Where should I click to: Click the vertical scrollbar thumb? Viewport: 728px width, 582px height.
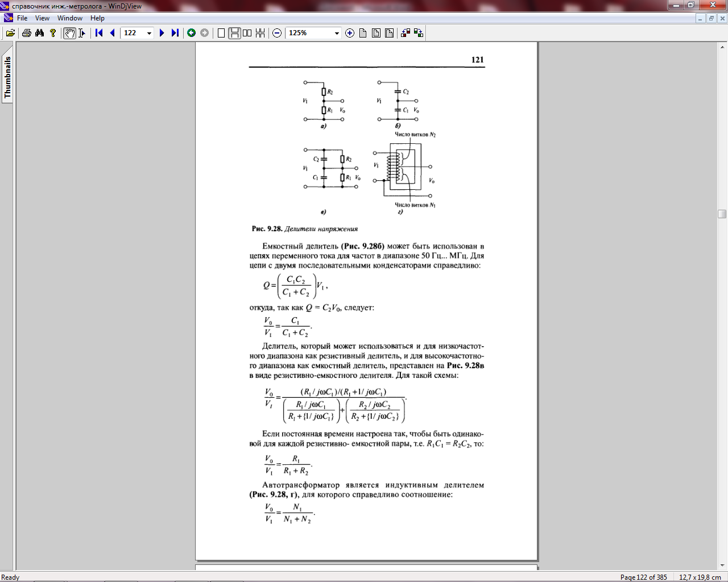(722, 214)
